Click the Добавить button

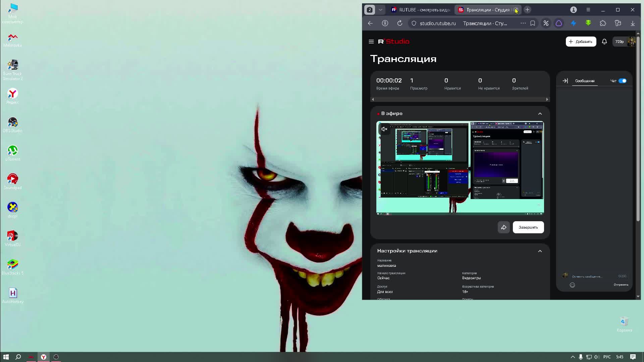click(581, 42)
